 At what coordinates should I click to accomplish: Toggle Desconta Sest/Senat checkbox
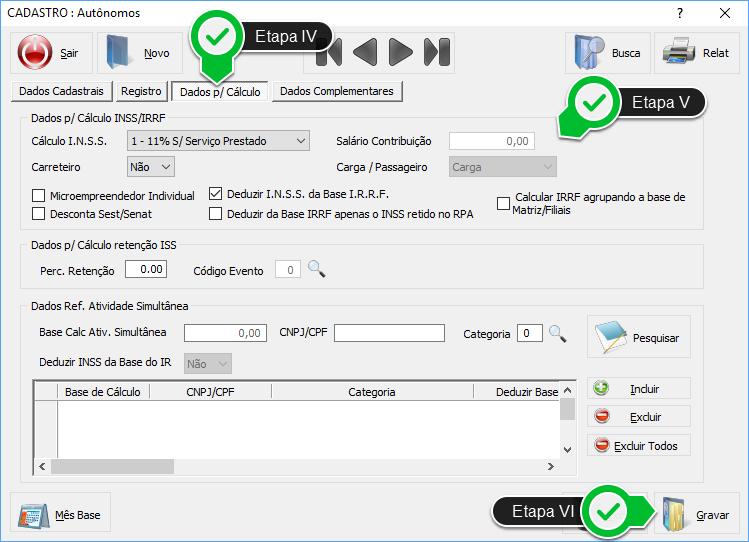click(39, 213)
